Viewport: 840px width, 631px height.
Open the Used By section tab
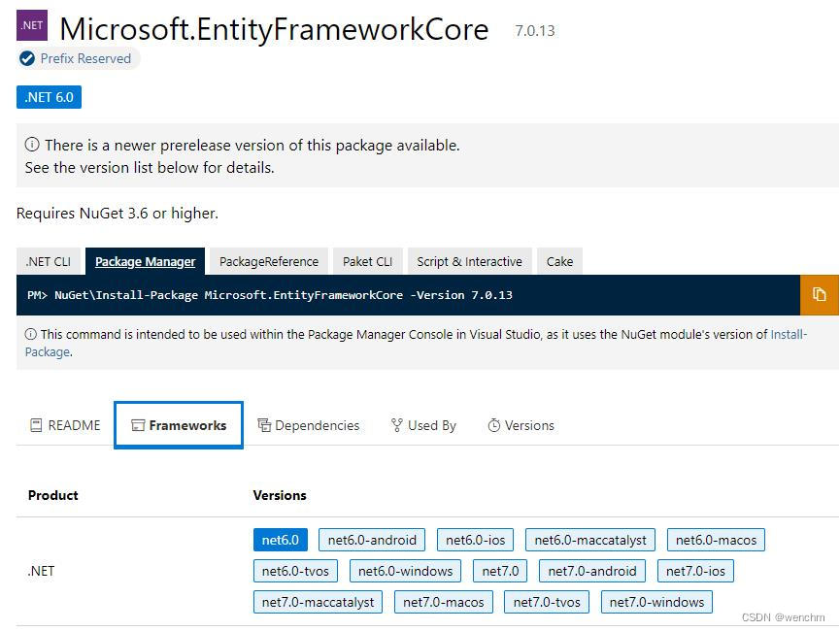[x=423, y=425]
